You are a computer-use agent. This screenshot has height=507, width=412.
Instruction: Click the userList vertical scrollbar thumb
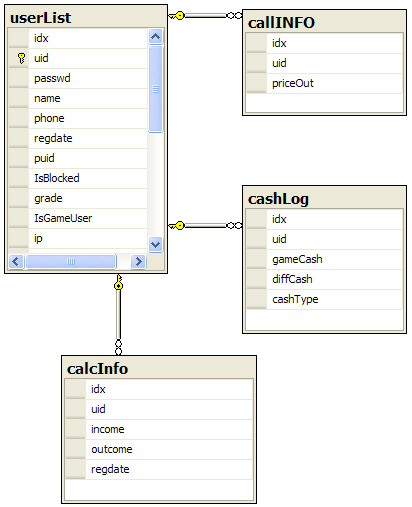(x=155, y=89)
